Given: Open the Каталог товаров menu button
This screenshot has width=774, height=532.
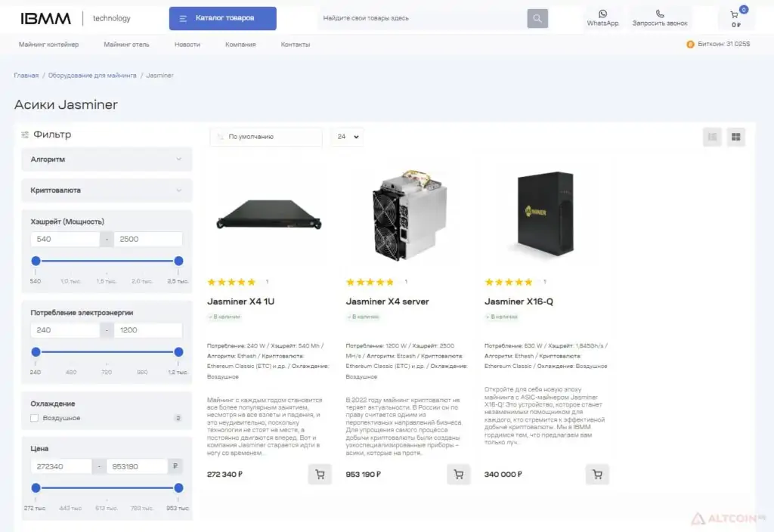Looking at the screenshot, I should [223, 18].
